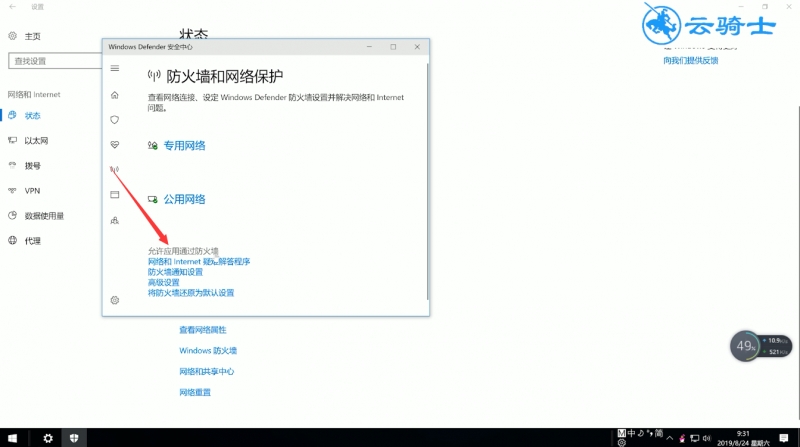Click 专用网络 network icon
Screen dimensions: 800x447
pyautogui.click(x=153, y=145)
